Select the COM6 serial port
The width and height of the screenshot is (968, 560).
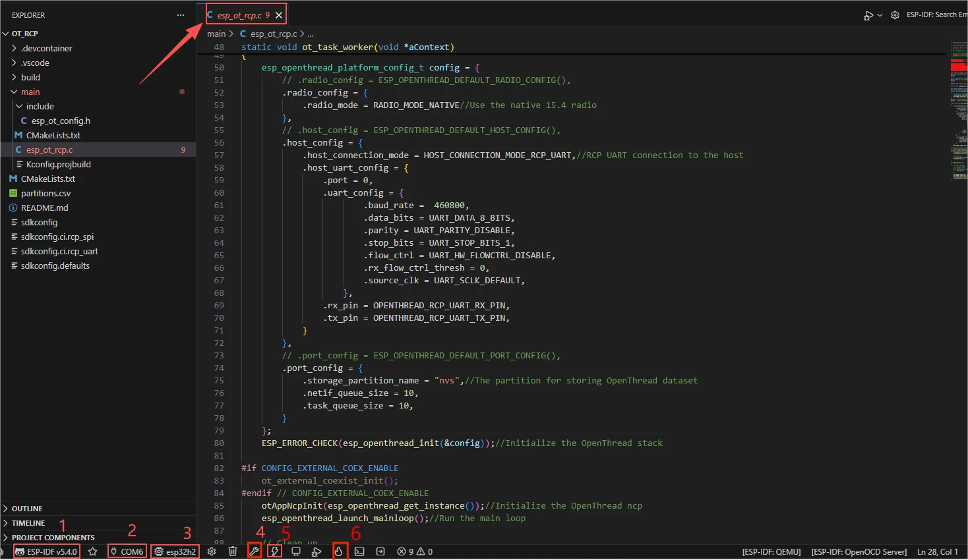[x=127, y=551]
